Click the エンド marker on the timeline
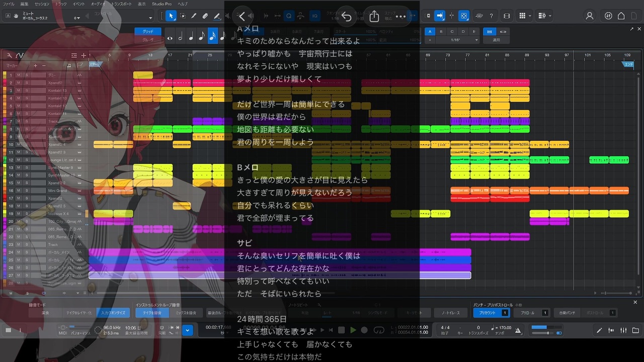 click(629, 64)
